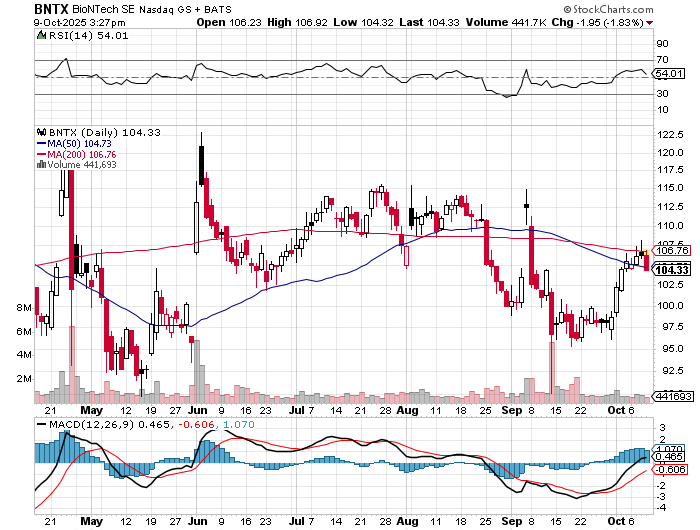This screenshot has width=700, height=530.
Task: Click the Oct label on MACD panel date axis
Action: 617,521
